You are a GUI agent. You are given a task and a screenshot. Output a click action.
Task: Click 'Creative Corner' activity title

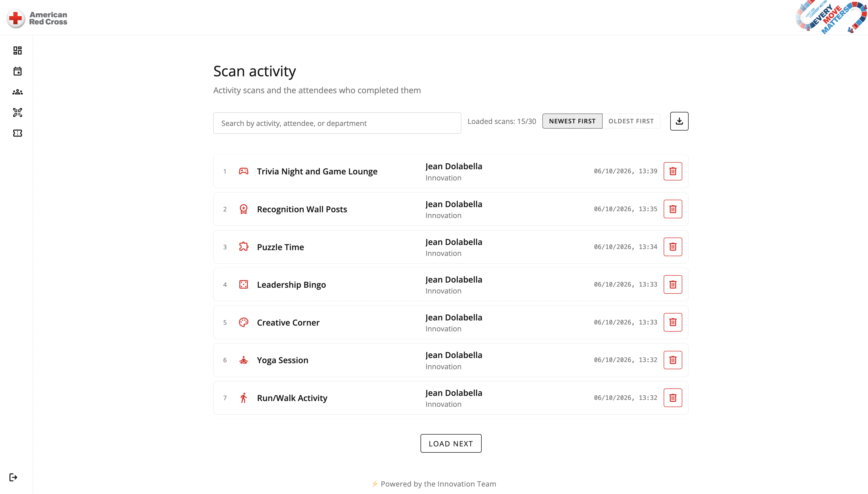click(x=288, y=322)
